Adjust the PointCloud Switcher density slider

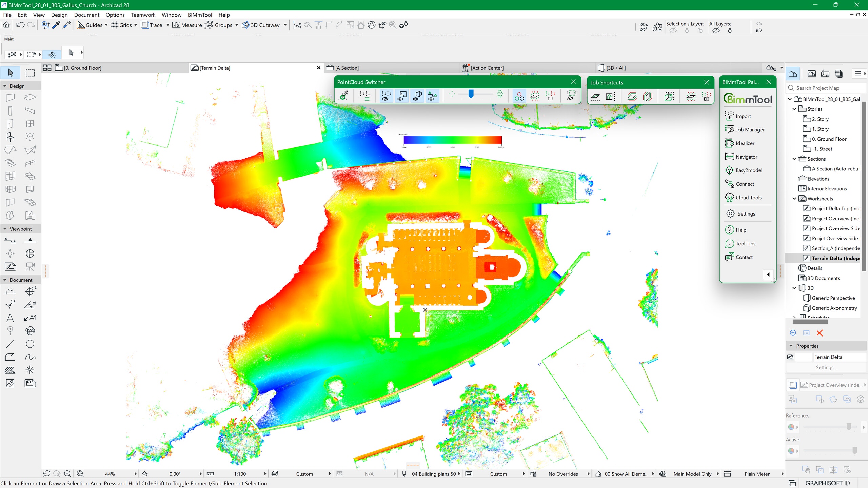471,94
